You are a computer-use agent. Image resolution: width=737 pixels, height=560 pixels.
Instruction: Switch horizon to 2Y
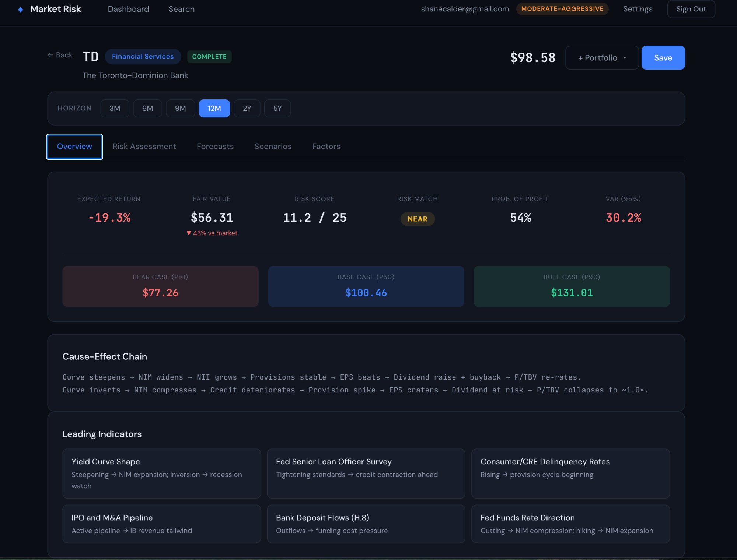[x=247, y=108]
